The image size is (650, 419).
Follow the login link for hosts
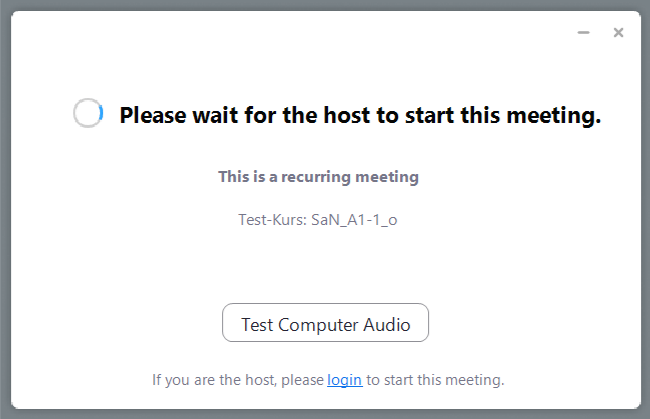(x=344, y=380)
